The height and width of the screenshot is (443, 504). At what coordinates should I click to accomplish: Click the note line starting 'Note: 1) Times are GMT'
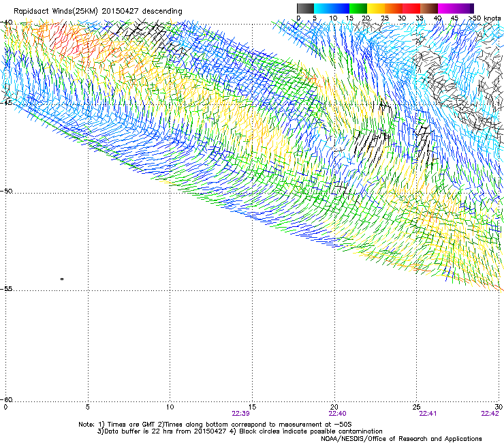(x=215, y=425)
